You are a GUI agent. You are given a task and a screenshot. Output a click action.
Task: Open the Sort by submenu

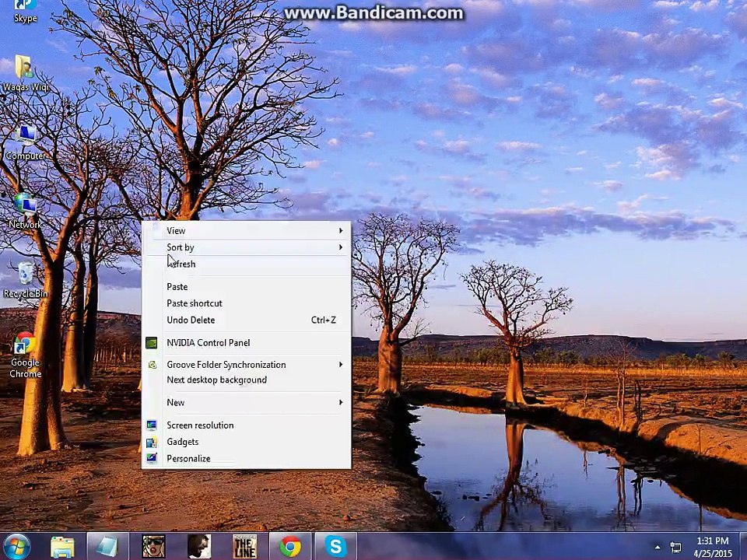pyautogui.click(x=247, y=247)
